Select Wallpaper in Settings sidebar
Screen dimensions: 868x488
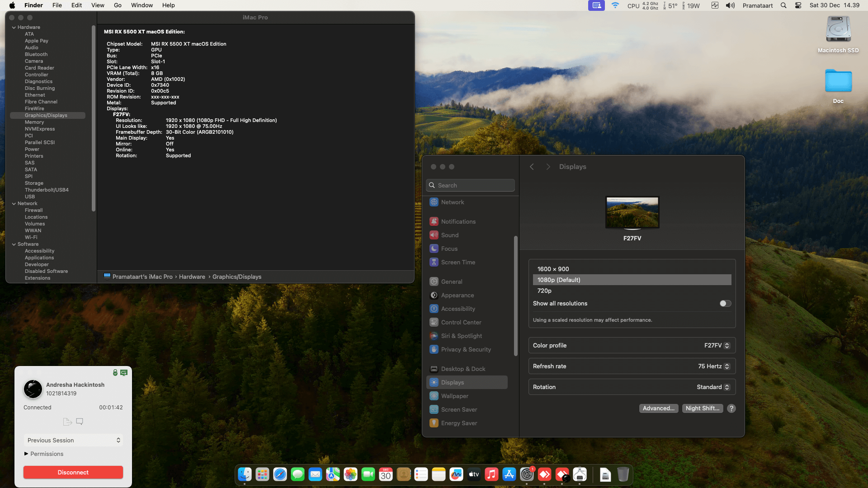coord(454,396)
